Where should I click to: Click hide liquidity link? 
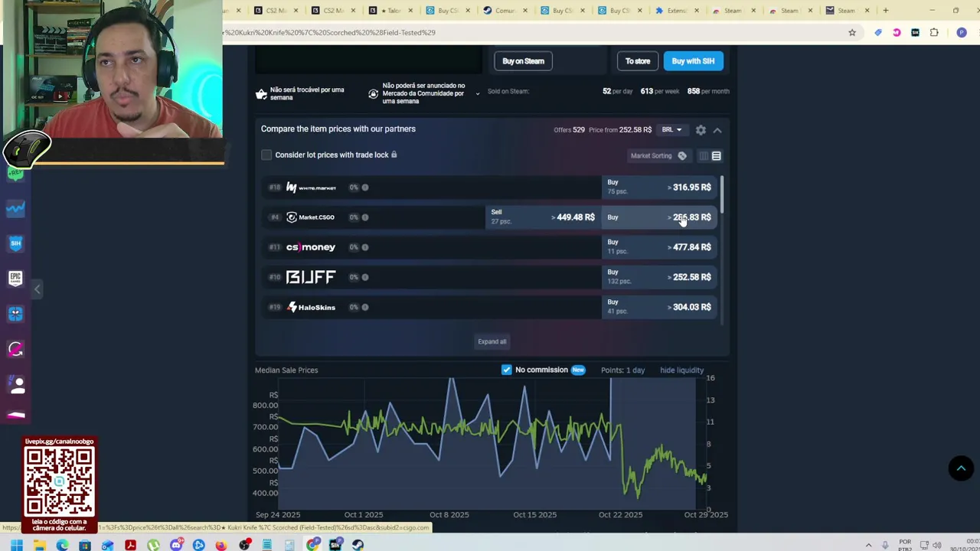(681, 370)
